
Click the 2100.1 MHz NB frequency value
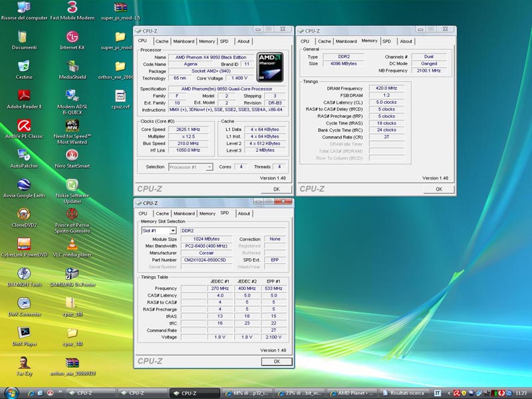tap(429, 70)
